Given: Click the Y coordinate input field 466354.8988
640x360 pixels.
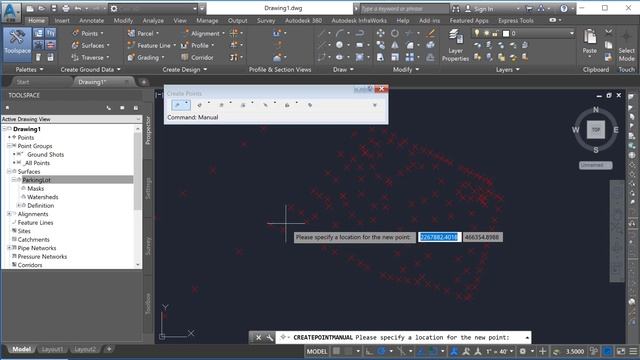Looking at the screenshot, I should (x=483, y=237).
